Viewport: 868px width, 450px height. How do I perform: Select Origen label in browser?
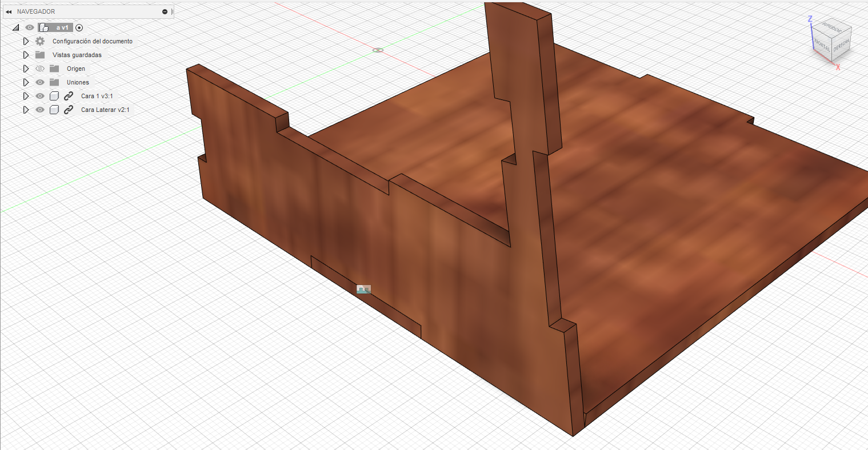point(76,69)
